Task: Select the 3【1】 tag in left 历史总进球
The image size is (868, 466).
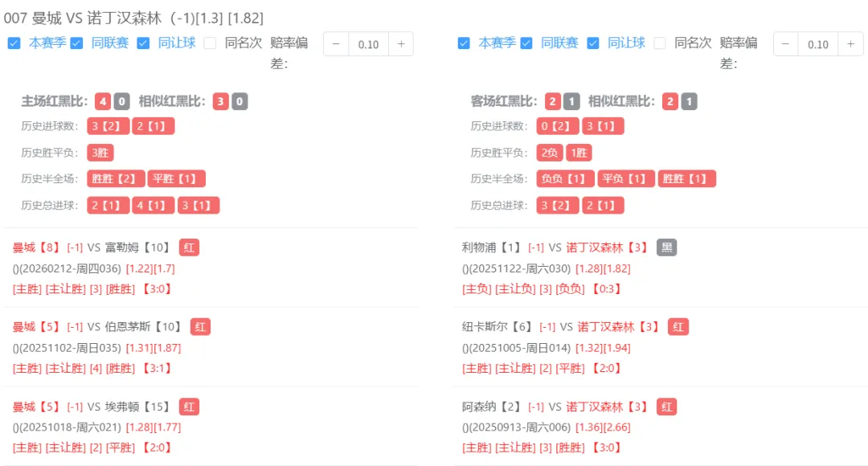Action: [199, 206]
